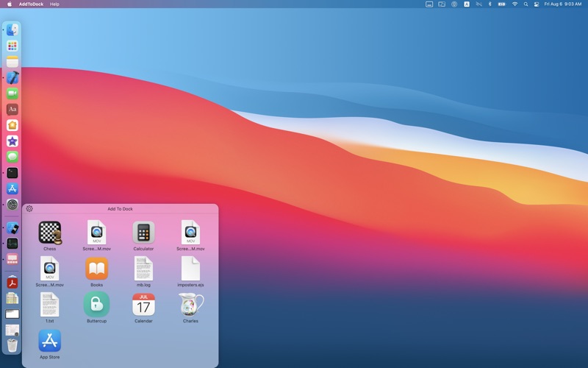Open the AddToDock menu
Viewport: 588px width, 368px height.
(31, 4)
